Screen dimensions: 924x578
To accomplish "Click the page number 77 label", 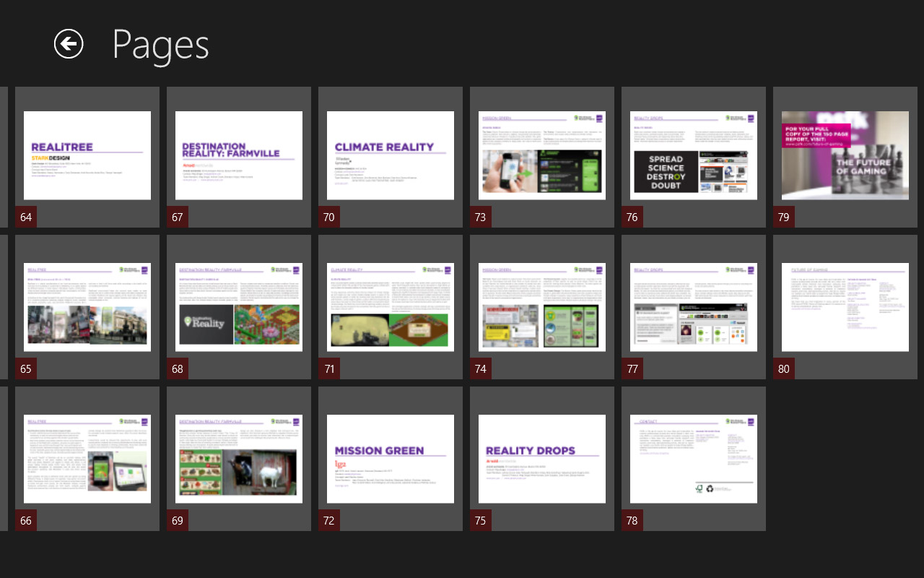I will (632, 368).
